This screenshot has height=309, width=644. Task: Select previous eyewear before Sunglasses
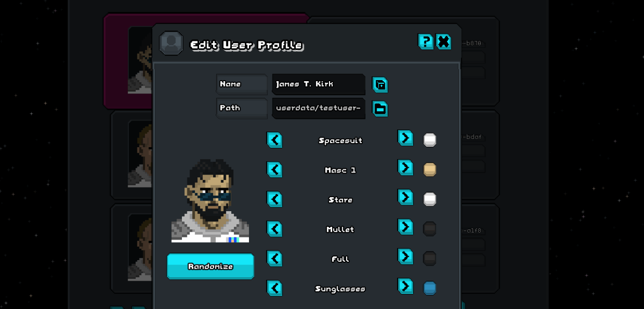(274, 288)
